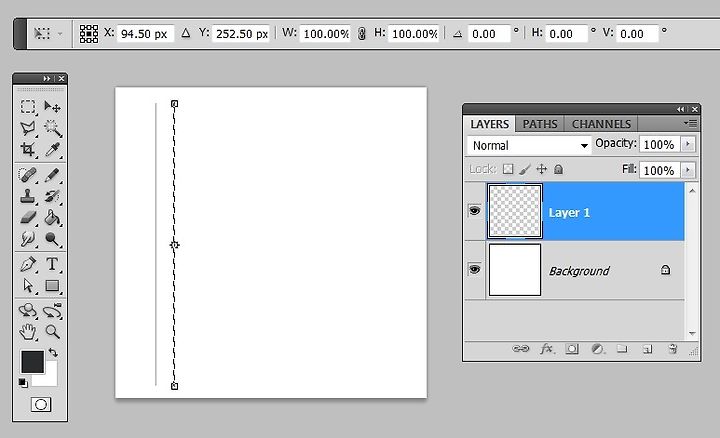
Task: Select the Clone Stamp tool
Action: 28,197
